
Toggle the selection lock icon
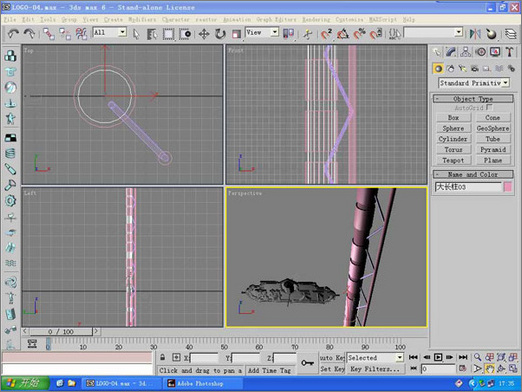pyautogui.click(x=162, y=357)
